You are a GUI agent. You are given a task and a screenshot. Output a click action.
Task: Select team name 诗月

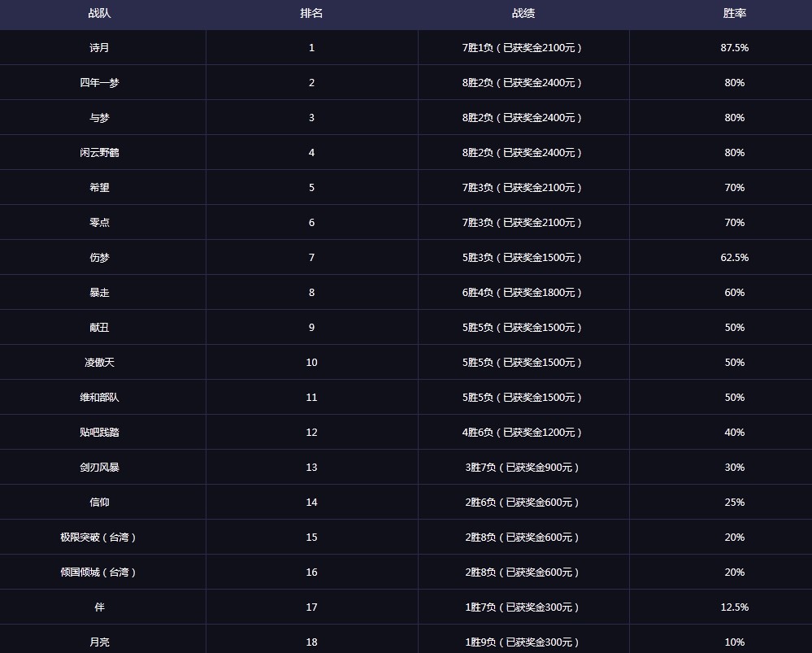coord(99,48)
